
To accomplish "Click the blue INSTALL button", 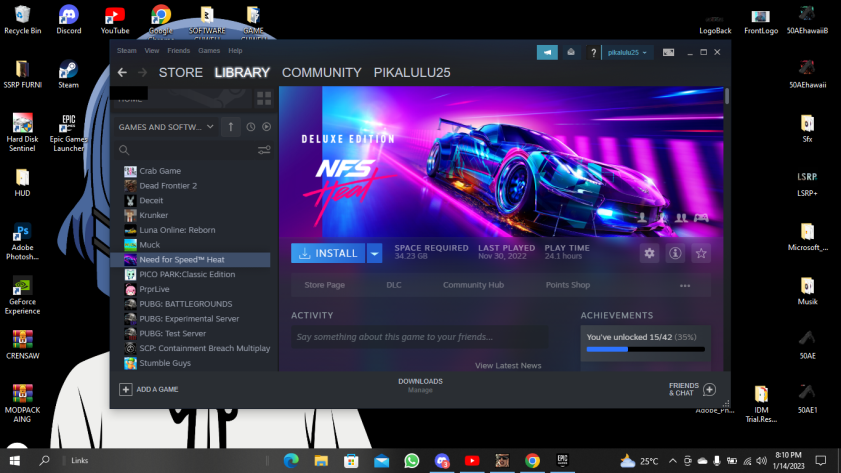I will click(x=328, y=253).
